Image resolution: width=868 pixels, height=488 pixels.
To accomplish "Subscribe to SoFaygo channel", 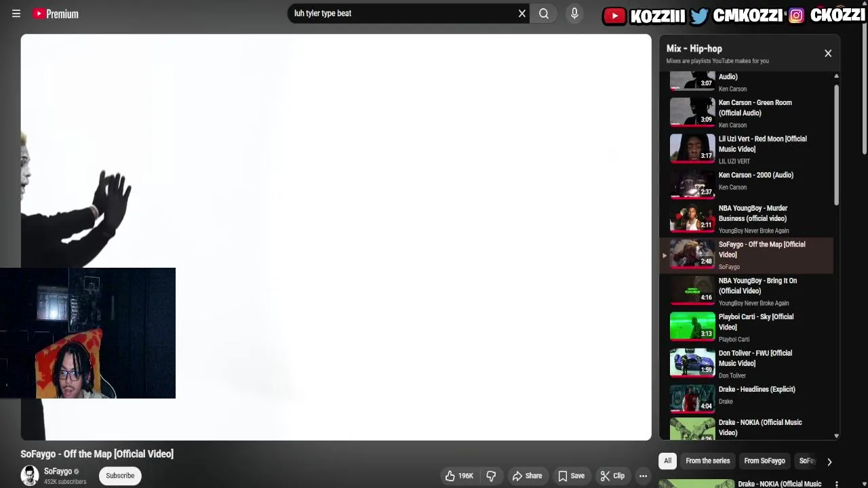I will click(x=120, y=476).
